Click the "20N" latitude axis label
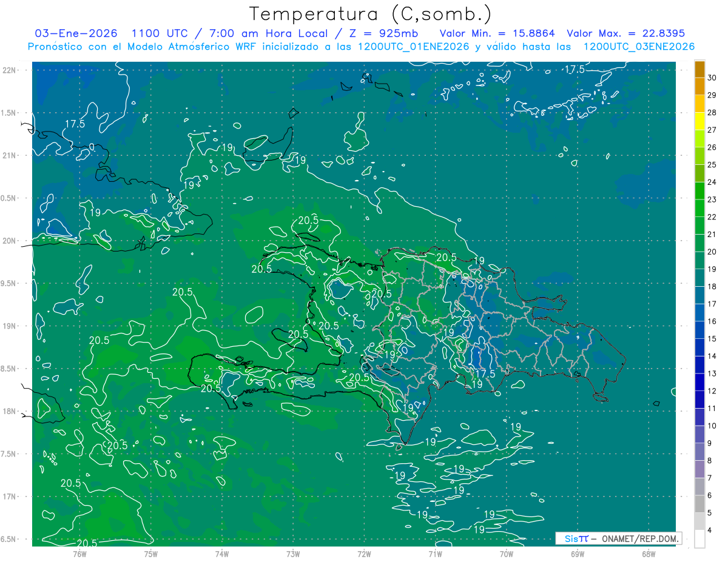This screenshot has height=562, width=728. pos(10,241)
